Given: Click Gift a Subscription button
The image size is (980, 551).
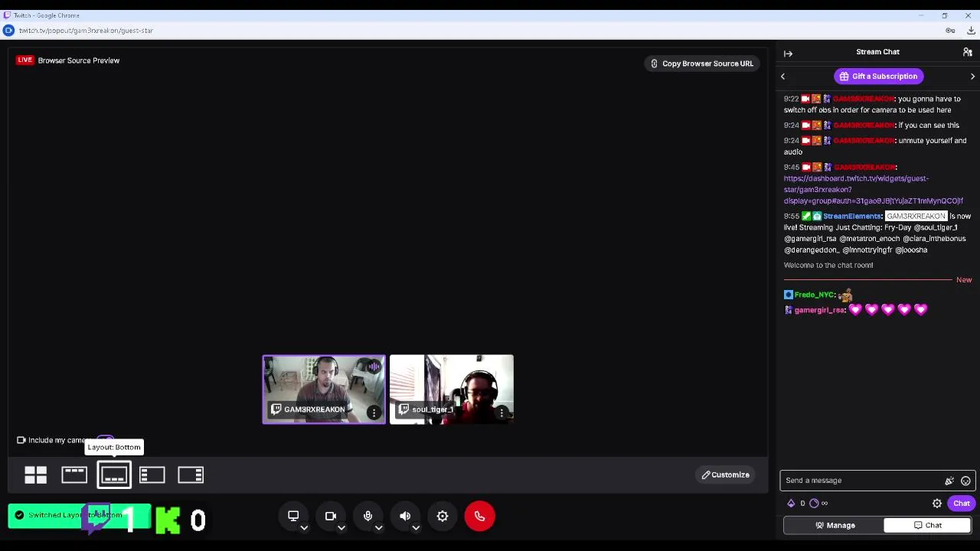Looking at the screenshot, I should (x=878, y=76).
